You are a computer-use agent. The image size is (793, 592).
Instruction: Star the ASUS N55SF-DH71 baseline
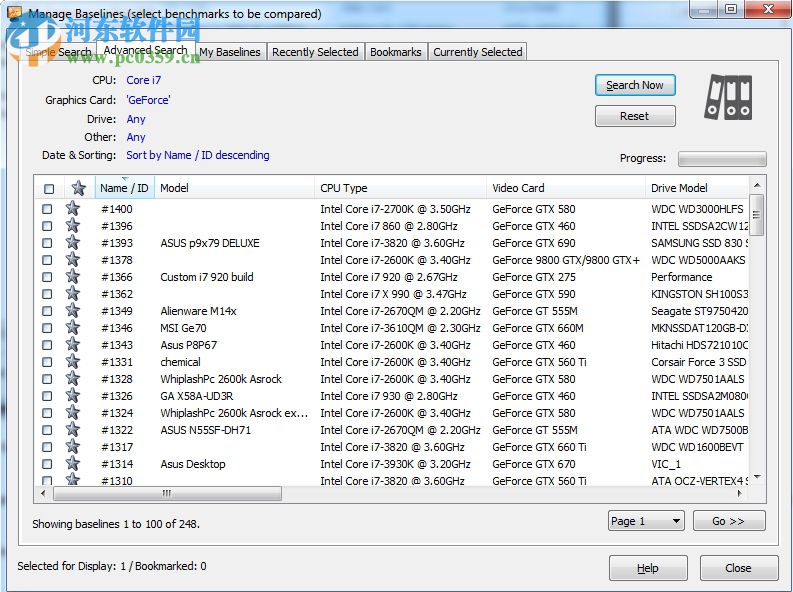pos(73,430)
